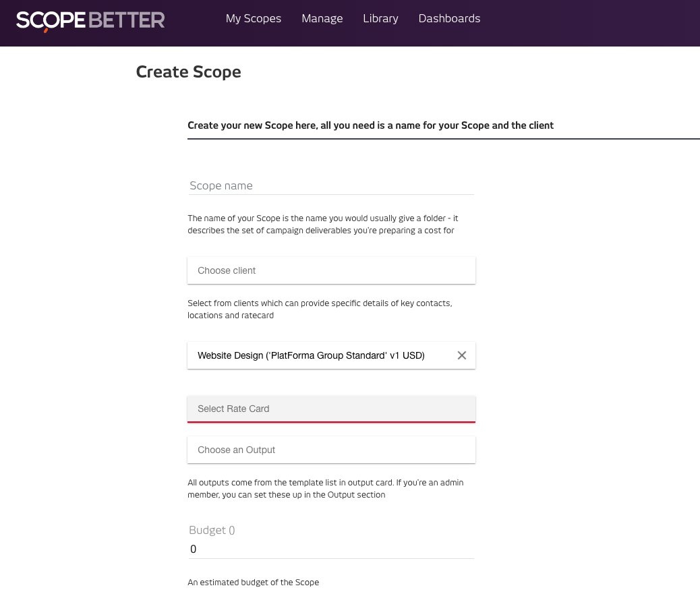
Task: Click the Budget () label
Action: 212,530
